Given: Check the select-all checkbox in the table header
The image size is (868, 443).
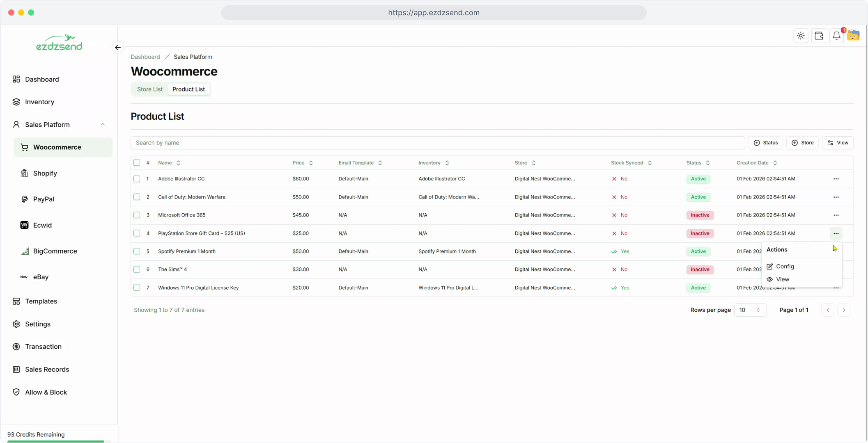Looking at the screenshot, I should click(137, 163).
